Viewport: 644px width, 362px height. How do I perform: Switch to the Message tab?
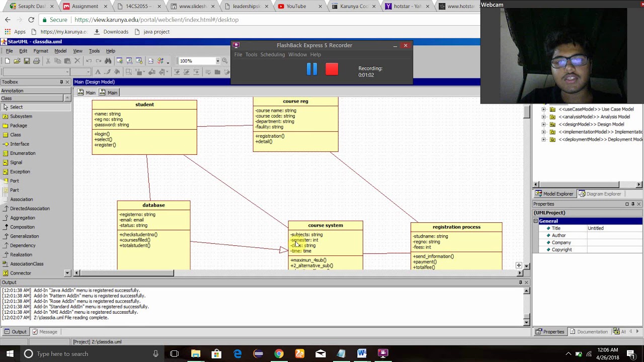tap(45, 332)
